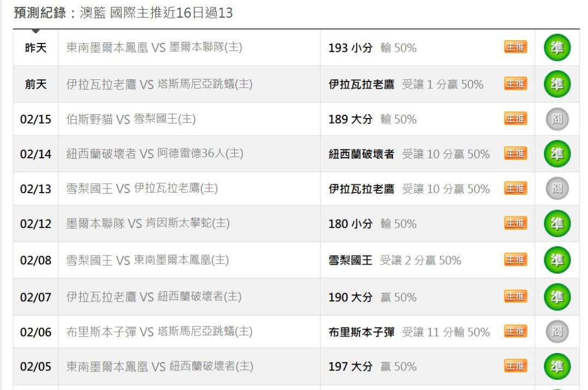
Task: Open 伯斯野貓 VS 雪梨國王 matchup
Action: (131, 119)
